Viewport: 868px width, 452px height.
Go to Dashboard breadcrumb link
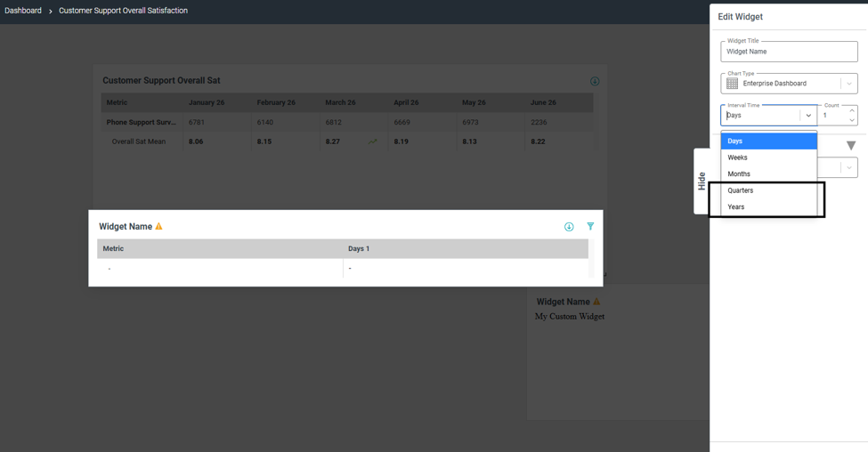[x=23, y=11]
